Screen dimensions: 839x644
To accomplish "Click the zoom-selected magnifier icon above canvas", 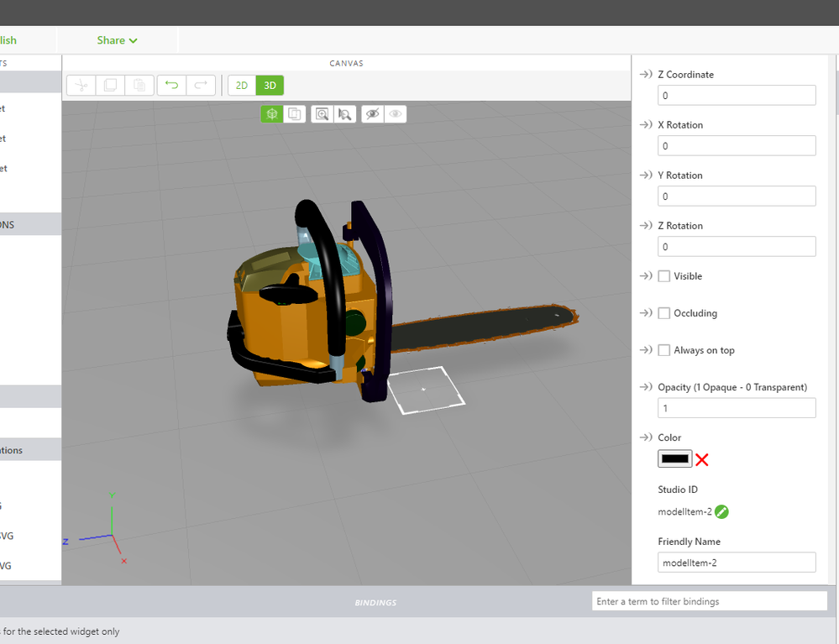I will click(344, 113).
